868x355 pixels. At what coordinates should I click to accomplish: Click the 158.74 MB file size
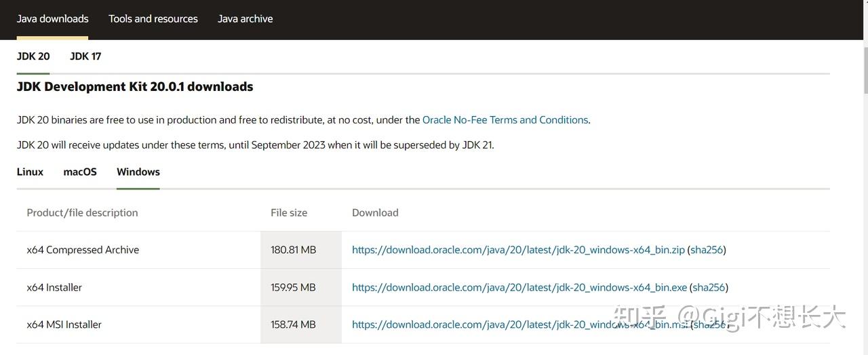(x=293, y=325)
